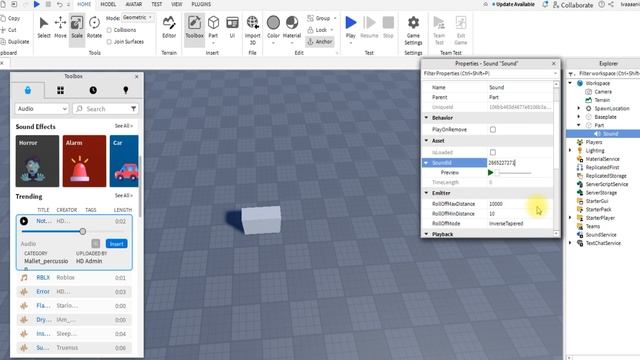
Task: Open the Horror sound effects card
Action: [x=37, y=161]
